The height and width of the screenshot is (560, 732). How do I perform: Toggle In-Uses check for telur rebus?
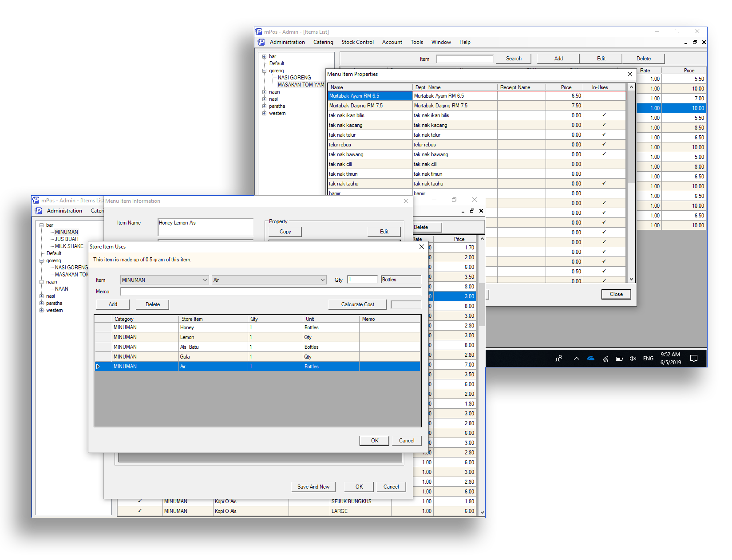[604, 145]
